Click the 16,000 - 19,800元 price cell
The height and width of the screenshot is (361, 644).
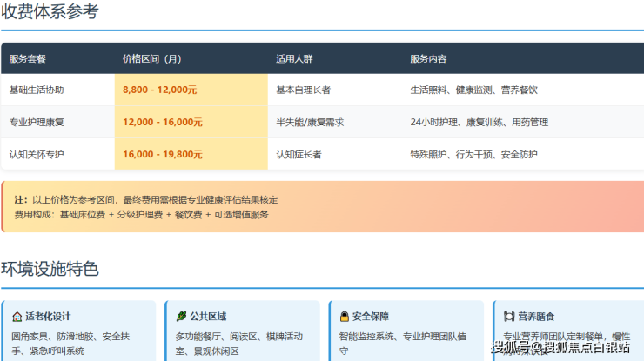pos(163,154)
